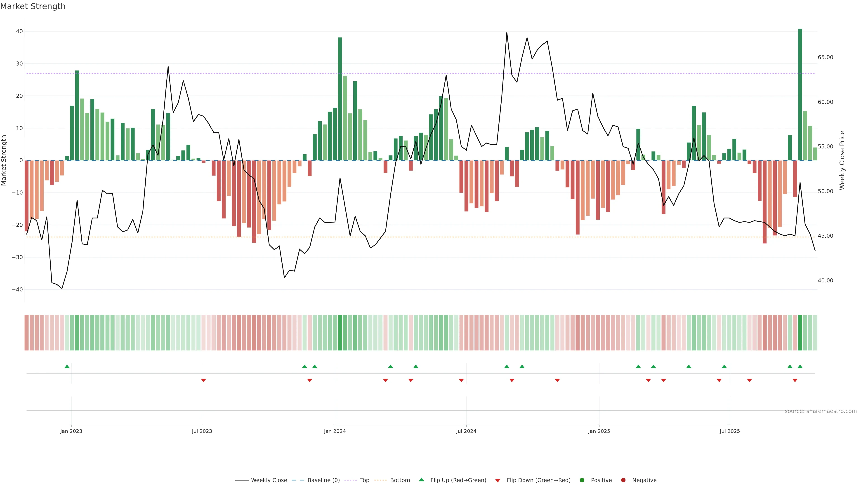Click the dark red Negative legend circle

(x=623, y=480)
